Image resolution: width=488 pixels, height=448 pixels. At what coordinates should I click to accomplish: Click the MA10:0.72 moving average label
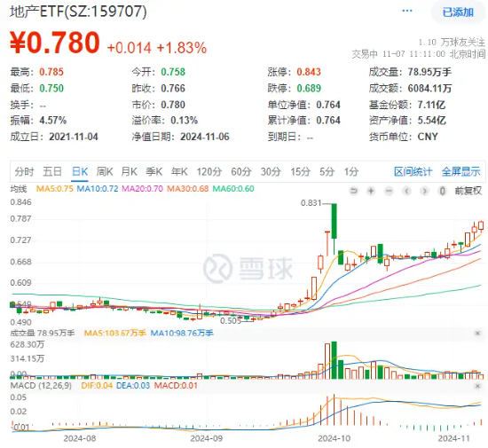coord(98,189)
